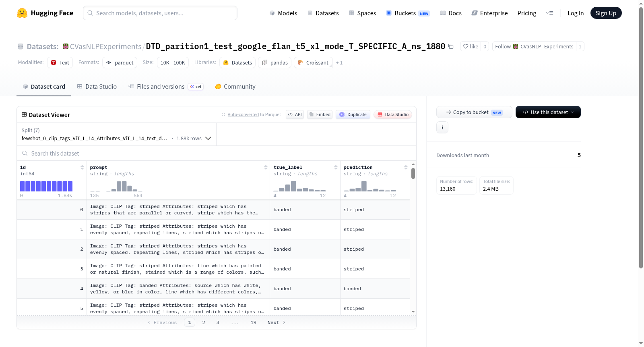This screenshot has width=644, height=347.
Task: Go to Models in navigation
Action: pos(283,13)
